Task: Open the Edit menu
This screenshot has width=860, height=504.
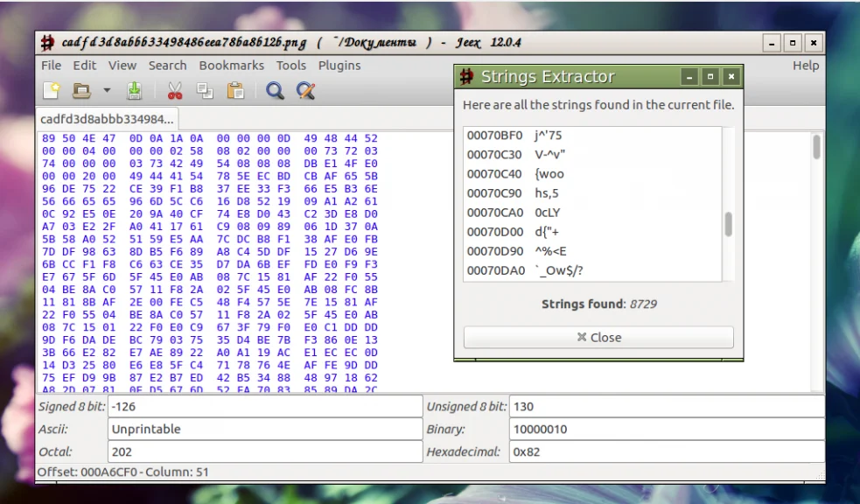Action: (85, 66)
